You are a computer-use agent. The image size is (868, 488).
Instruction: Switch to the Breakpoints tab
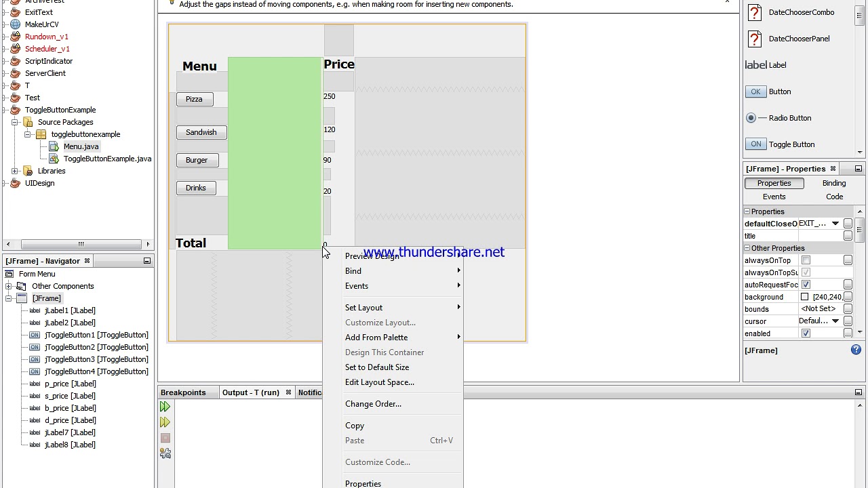183,392
